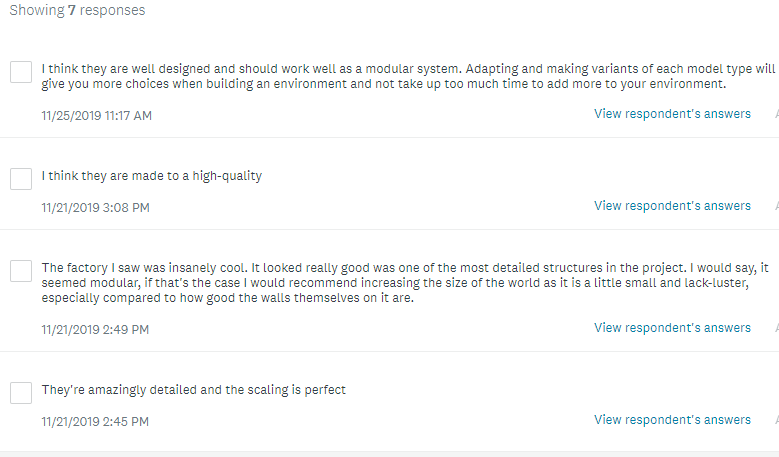Click the clipped gray label right of the 11:17 AM link
The image size is (779, 457).
tap(776, 114)
